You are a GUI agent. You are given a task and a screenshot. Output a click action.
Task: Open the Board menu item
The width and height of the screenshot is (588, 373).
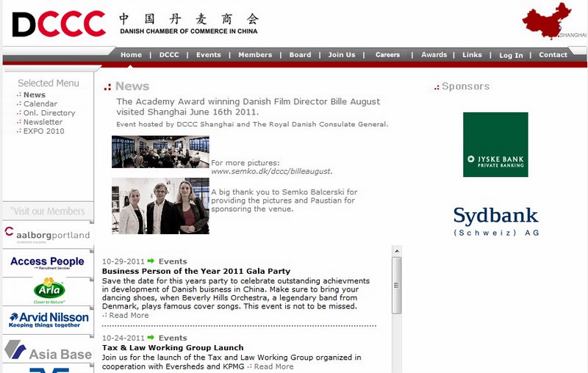coord(300,54)
